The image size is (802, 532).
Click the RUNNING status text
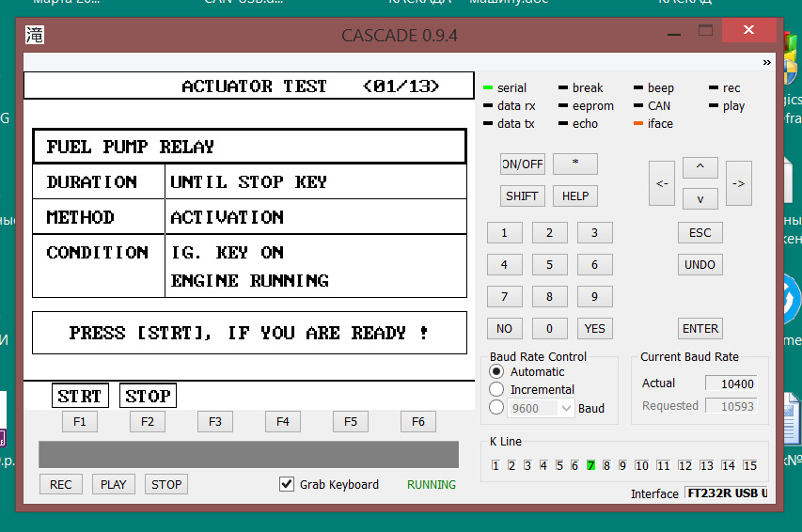click(432, 484)
